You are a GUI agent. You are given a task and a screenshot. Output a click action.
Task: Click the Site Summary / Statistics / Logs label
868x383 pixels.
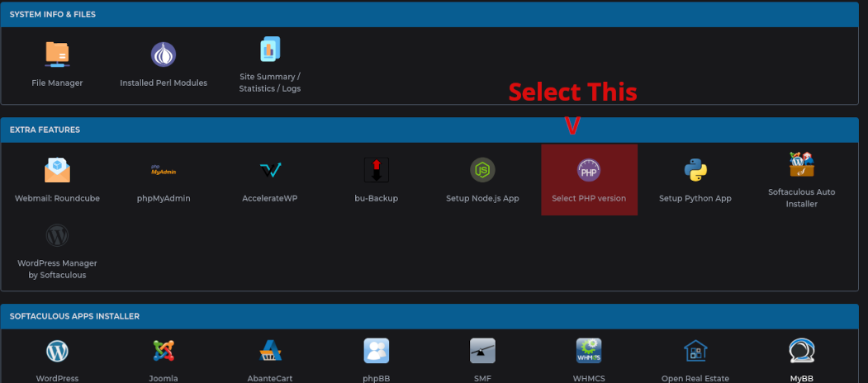pos(270,83)
